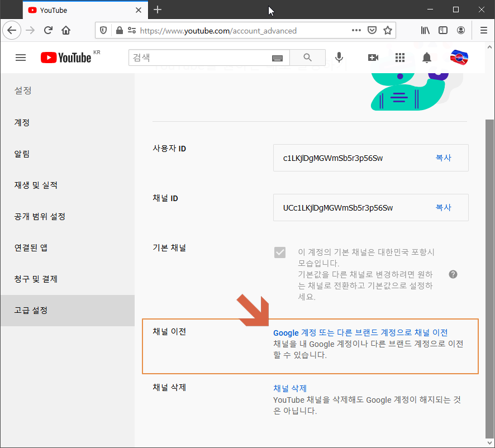Open Firefox account icon
Viewport: 495px width, 448px height.
[460, 30]
